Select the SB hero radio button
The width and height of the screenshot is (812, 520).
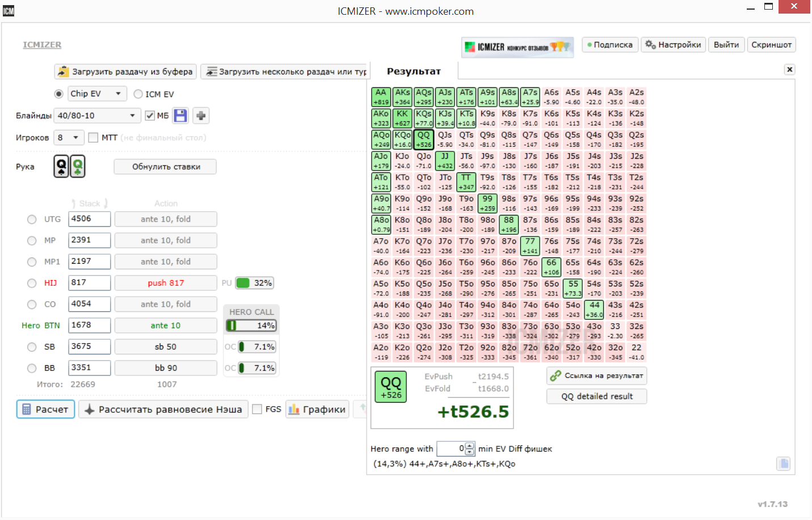32,346
